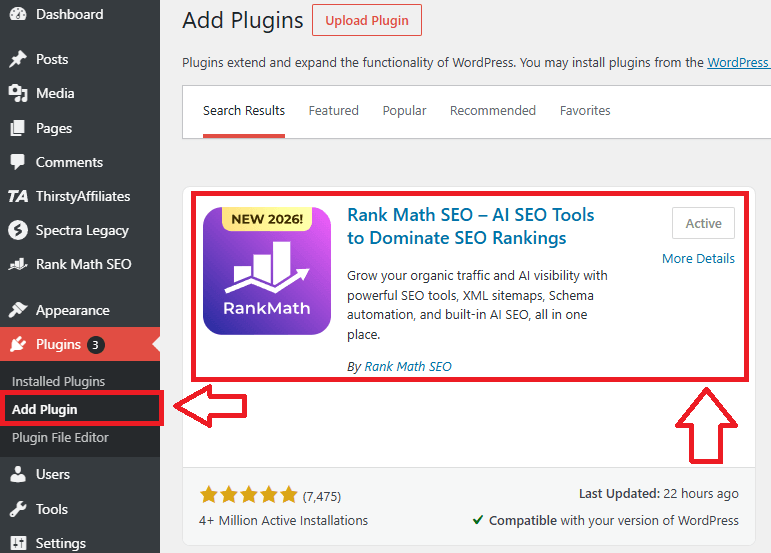
Task: Click 'Last Updated: 22 hours ago' text
Action: 658,494
